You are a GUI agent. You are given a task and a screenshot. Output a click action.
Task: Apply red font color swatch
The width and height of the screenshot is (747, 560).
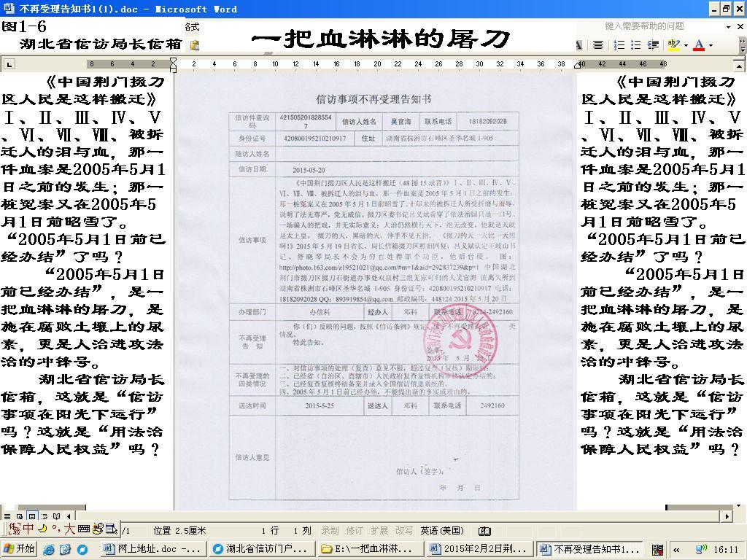pos(699,45)
